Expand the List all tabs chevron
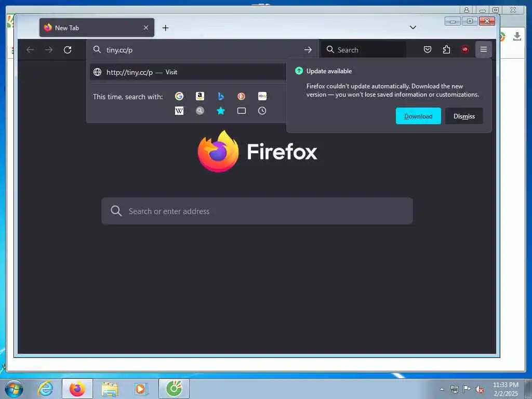This screenshot has height=399, width=532. pos(413,28)
